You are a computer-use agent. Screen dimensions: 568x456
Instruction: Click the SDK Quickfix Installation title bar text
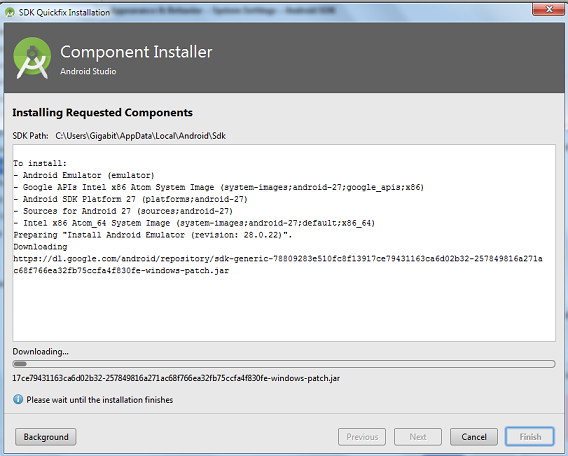pyautogui.click(x=64, y=12)
